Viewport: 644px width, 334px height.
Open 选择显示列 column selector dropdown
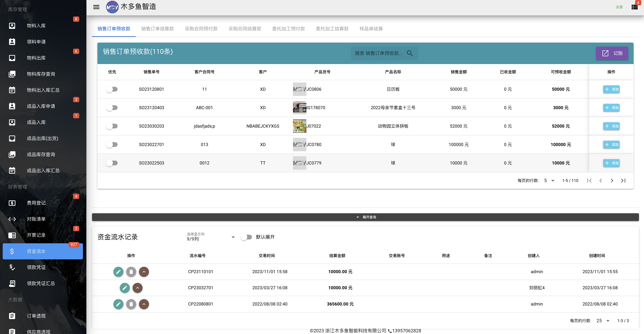211,237
